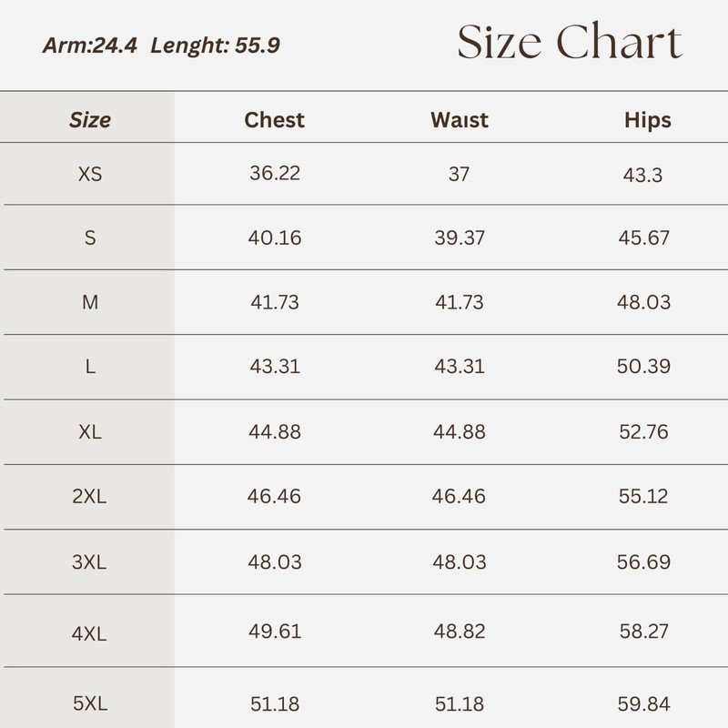The height and width of the screenshot is (728, 728).
Task: Click the Size Chart title
Action: coord(570,43)
